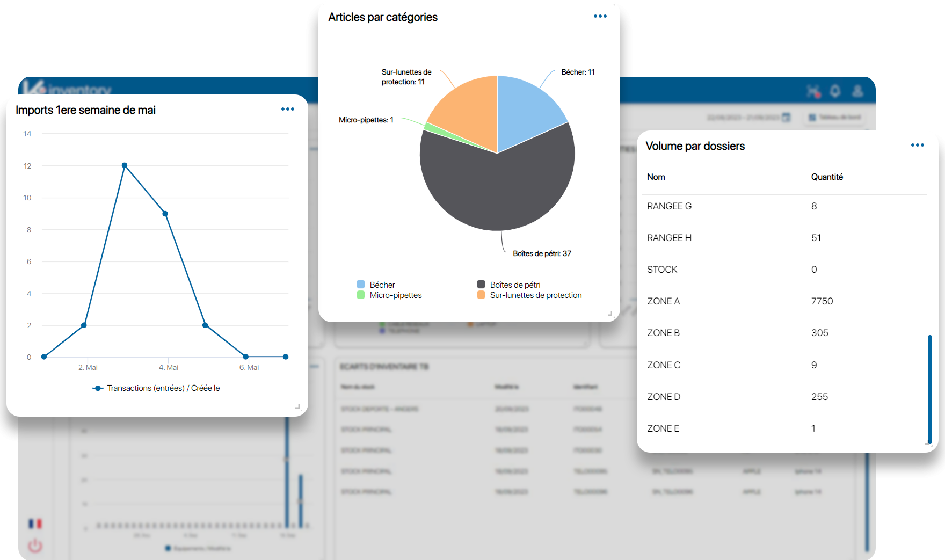Click the Tableau de bord button
The image size is (945, 560).
835,117
